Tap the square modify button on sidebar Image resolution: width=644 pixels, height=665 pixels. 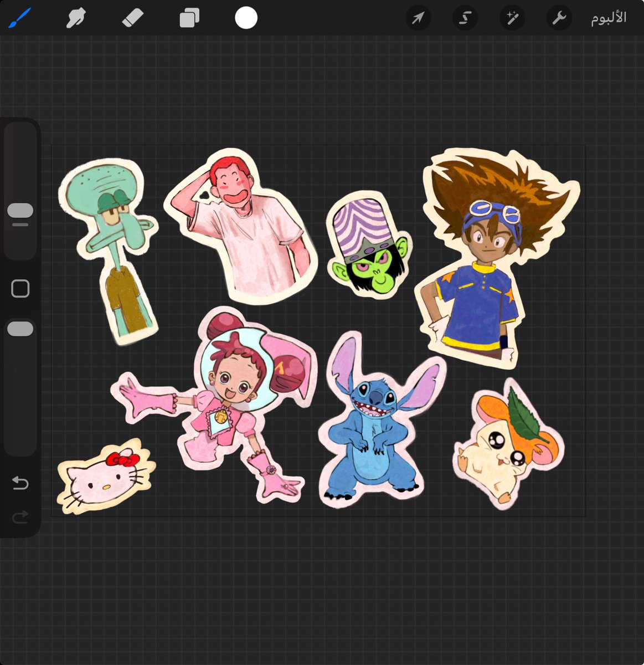pos(20,288)
